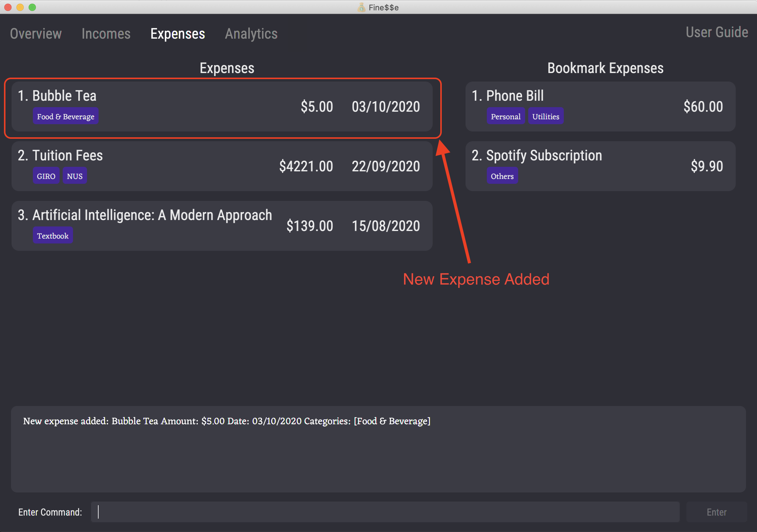
Task: Click the Expenses list heading
Action: (x=227, y=68)
